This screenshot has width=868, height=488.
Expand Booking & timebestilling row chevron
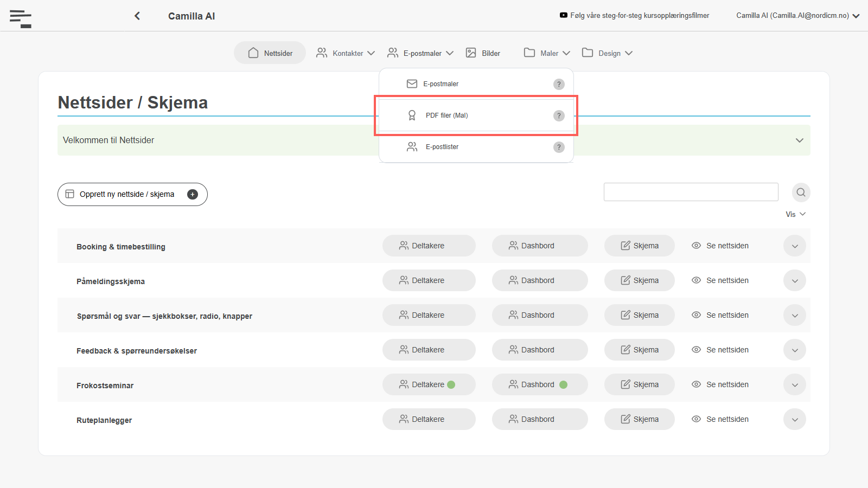click(795, 246)
